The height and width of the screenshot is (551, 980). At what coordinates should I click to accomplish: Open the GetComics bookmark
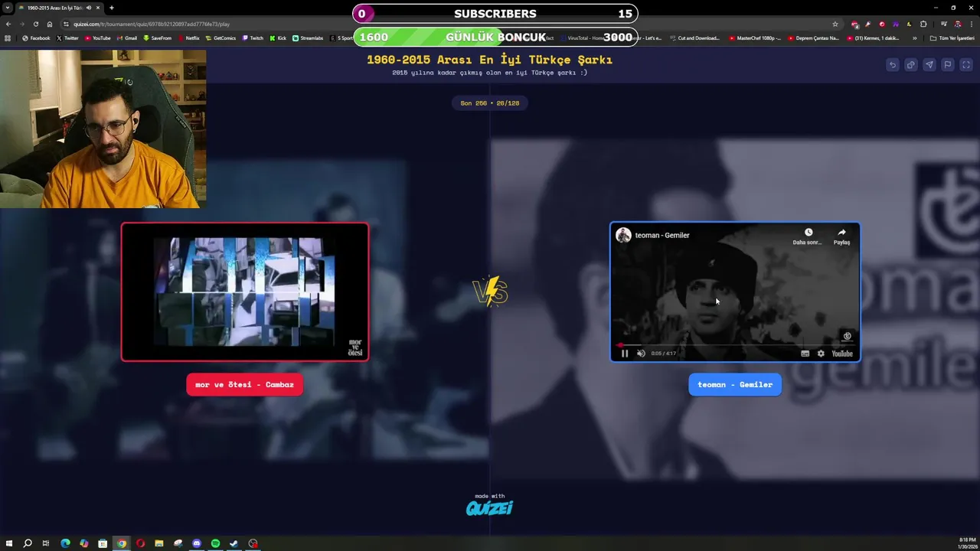coord(220,37)
